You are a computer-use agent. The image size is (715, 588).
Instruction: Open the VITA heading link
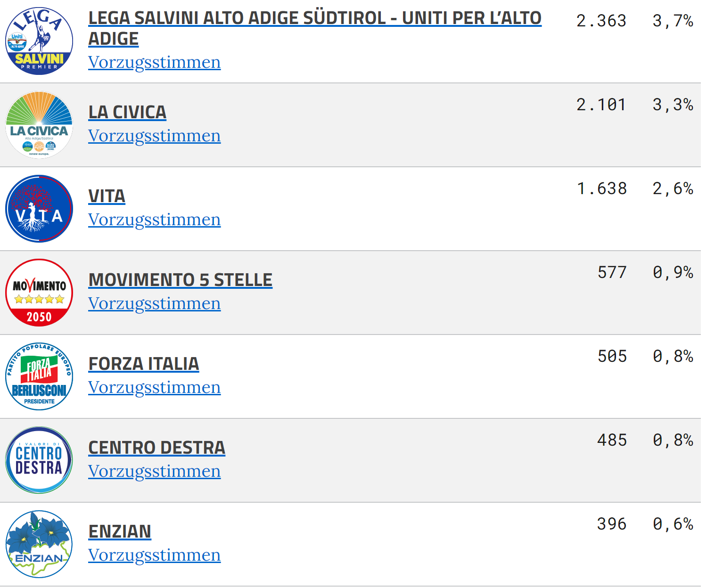coord(107,196)
